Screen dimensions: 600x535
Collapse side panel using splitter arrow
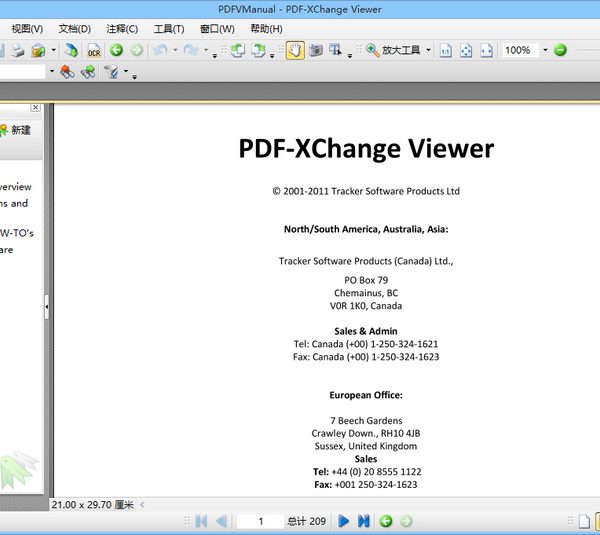pos(47,309)
